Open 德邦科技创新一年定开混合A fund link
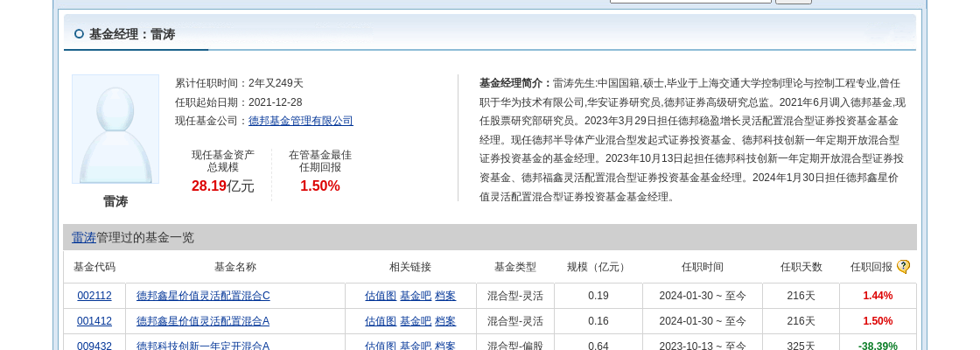The image size is (980, 350). point(203,345)
